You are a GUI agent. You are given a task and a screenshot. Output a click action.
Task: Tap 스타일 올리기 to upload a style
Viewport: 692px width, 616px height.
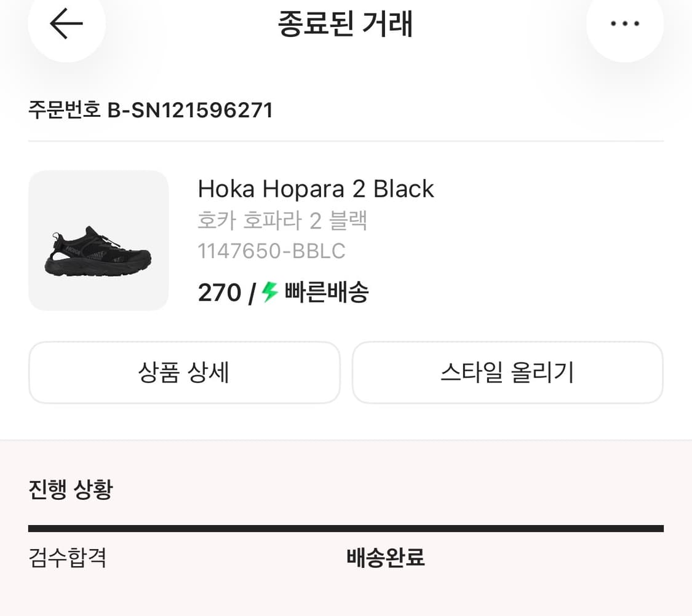pos(507,373)
